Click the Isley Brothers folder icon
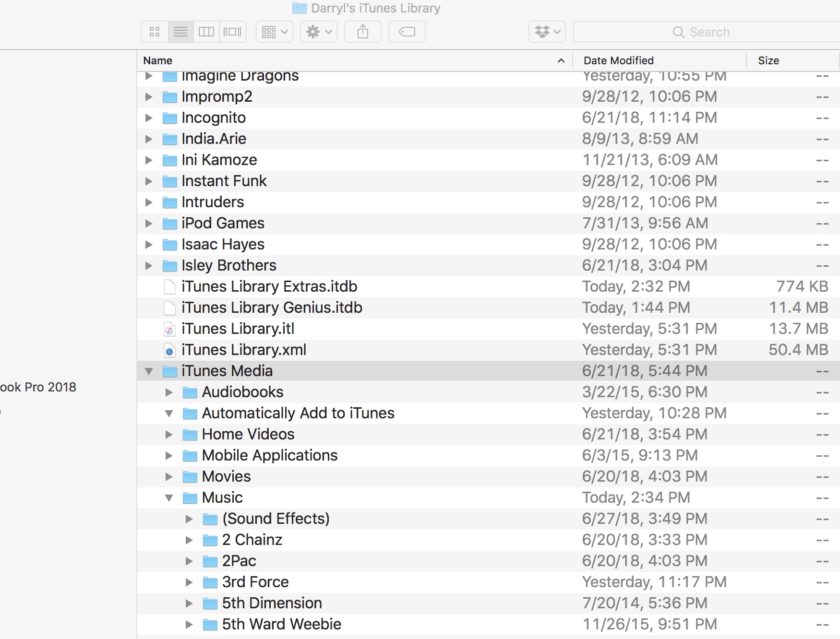840x639 pixels. click(170, 266)
